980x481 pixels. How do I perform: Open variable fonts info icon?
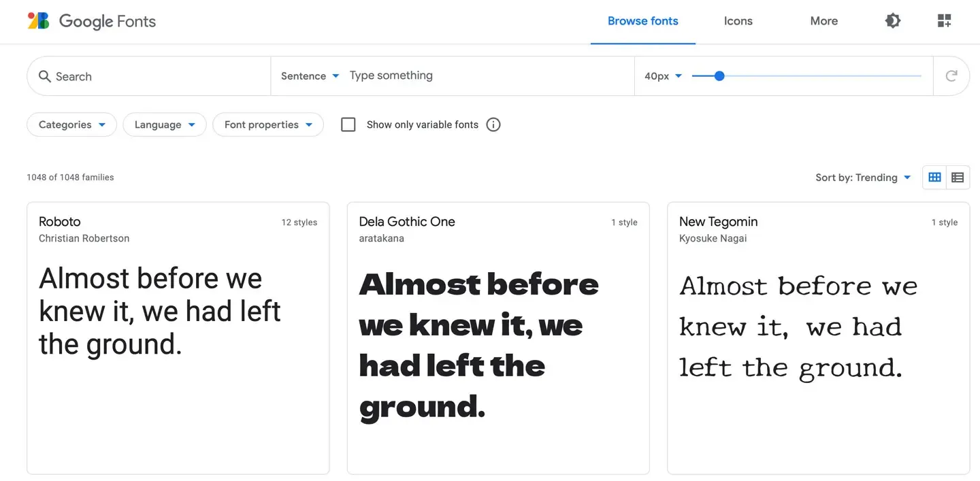493,125
